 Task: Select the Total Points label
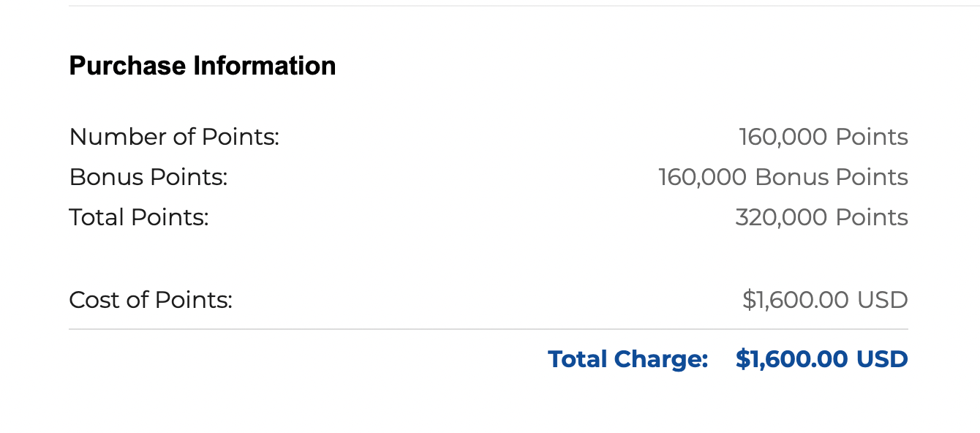[x=138, y=217]
